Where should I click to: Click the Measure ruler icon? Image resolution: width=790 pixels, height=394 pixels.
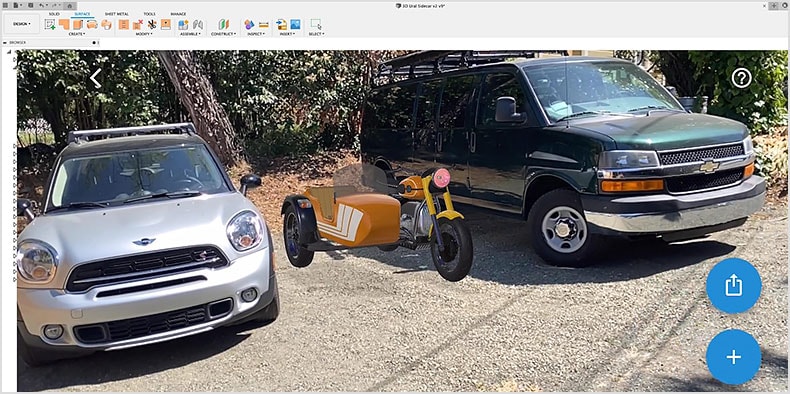pos(264,24)
